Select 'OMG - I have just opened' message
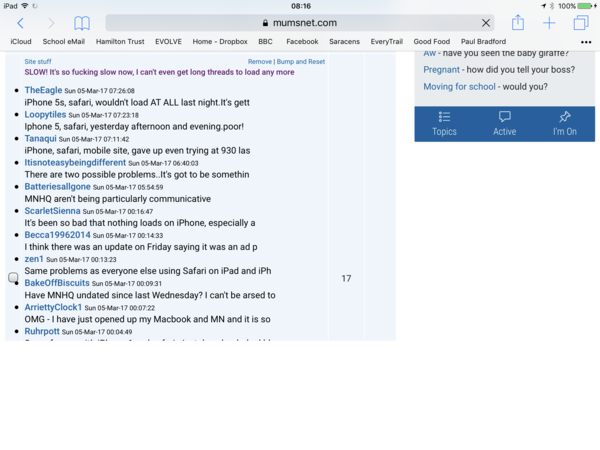Screen dimensions: 600x450 [x=147, y=320]
